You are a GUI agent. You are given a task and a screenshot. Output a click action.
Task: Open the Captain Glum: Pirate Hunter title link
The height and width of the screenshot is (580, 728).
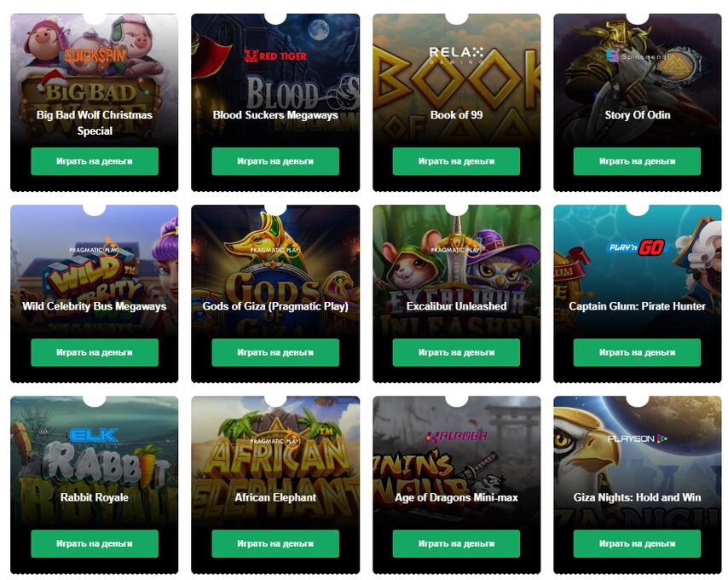point(637,306)
